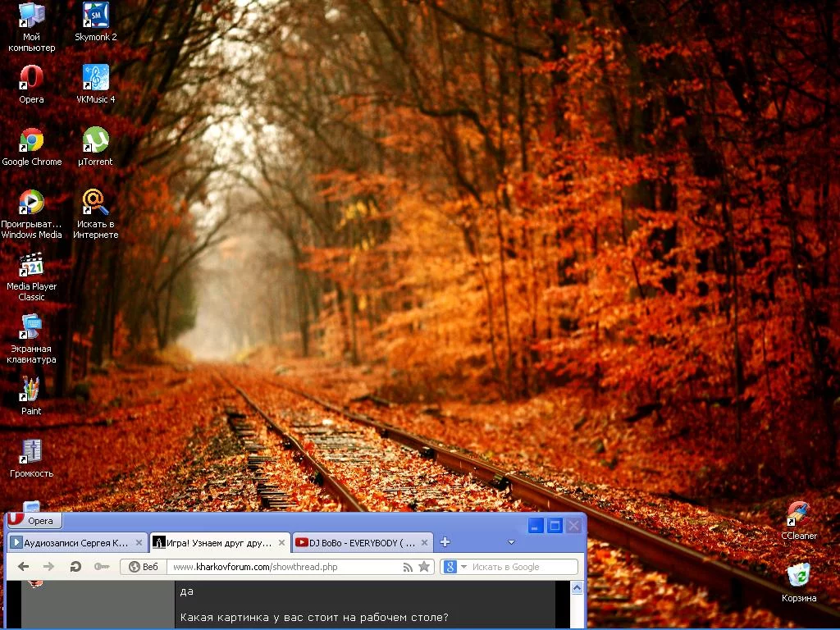Select the Корзина recycle bin icon
Screen dimensions: 840x630
pyautogui.click(x=799, y=583)
